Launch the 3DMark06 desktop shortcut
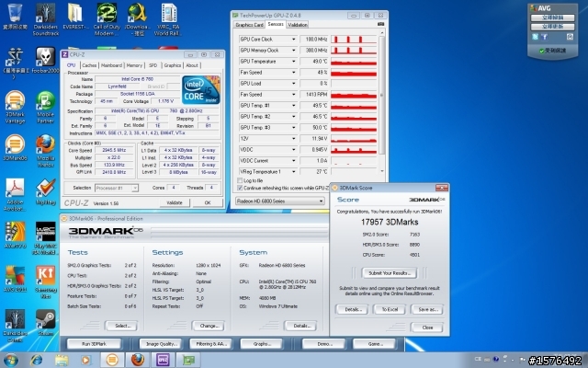Image resolution: width=588 pixels, height=368 pixels. click(x=15, y=148)
